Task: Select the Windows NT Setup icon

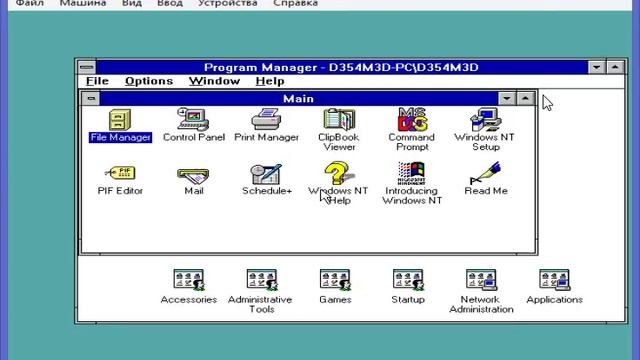Action: tap(485, 120)
